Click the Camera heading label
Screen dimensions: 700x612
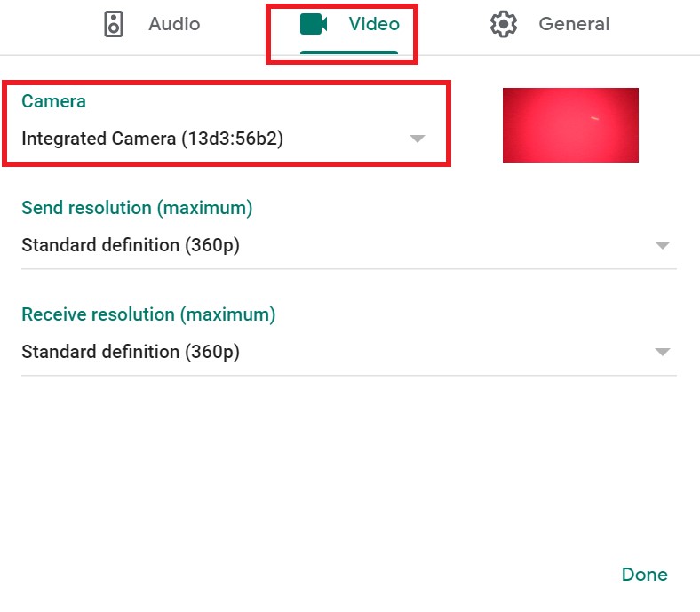(x=53, y=101)
